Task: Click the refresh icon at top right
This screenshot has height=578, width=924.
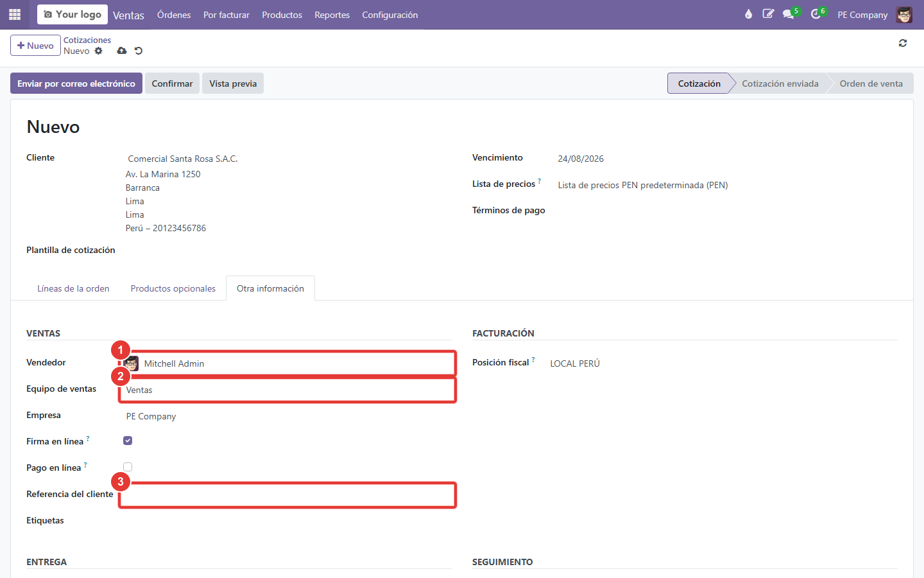Action: pos(903,43)
